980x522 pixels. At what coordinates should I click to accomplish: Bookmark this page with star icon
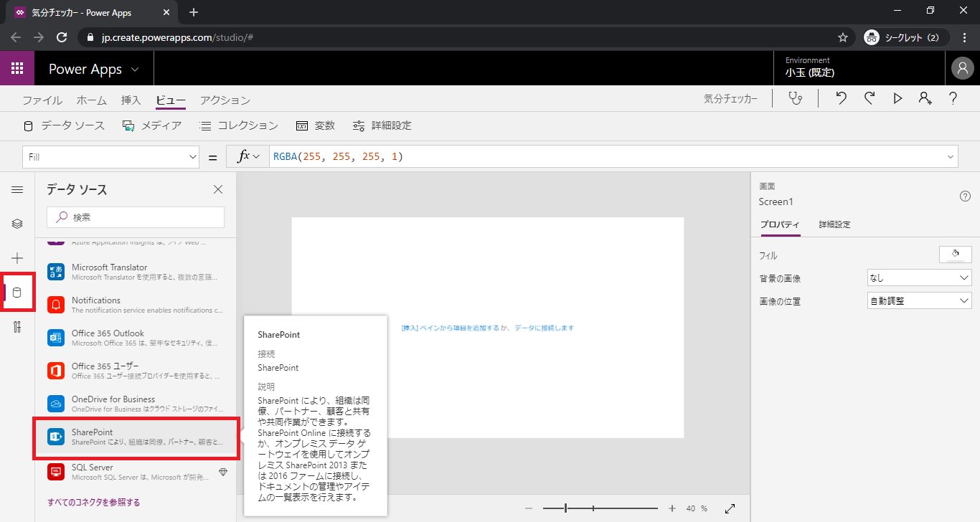(843, 37)
